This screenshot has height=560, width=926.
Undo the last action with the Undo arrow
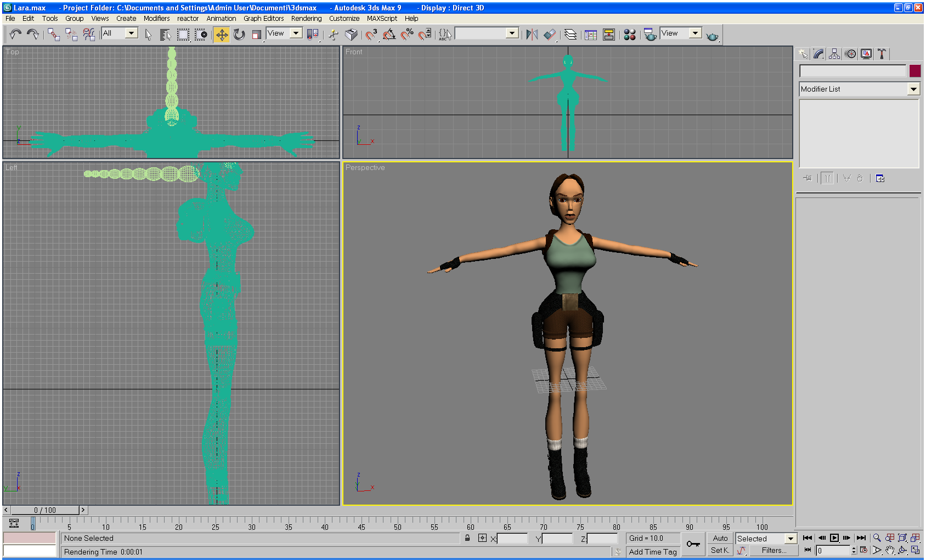point(15,35)
